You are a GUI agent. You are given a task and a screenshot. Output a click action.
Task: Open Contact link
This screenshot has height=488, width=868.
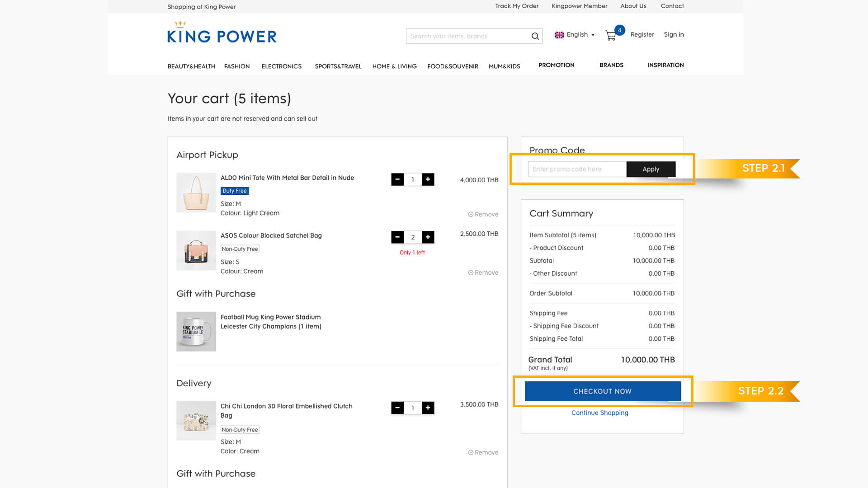point(672,6)
